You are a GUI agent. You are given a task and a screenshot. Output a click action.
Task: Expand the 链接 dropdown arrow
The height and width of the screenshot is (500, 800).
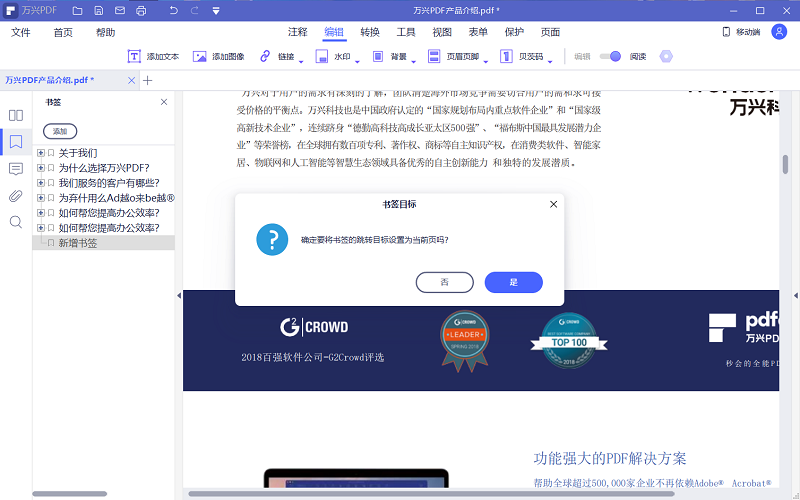pyautogui.click(x=301, y=62)
